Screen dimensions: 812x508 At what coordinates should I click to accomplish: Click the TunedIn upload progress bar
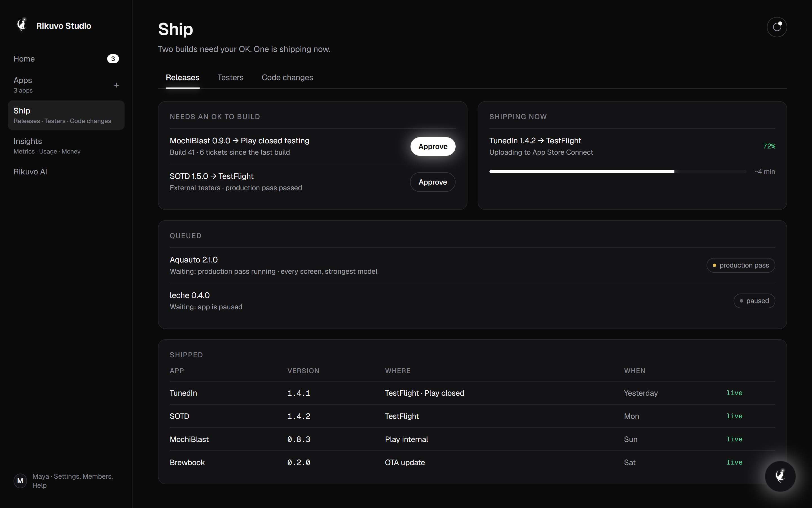618,172
